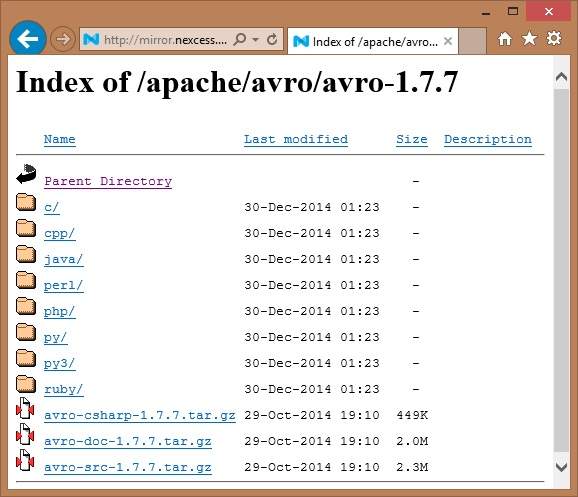The width and height of the screenshot is (578, 497).
Task: Click the 449K size value
Action: pos(412,415)
